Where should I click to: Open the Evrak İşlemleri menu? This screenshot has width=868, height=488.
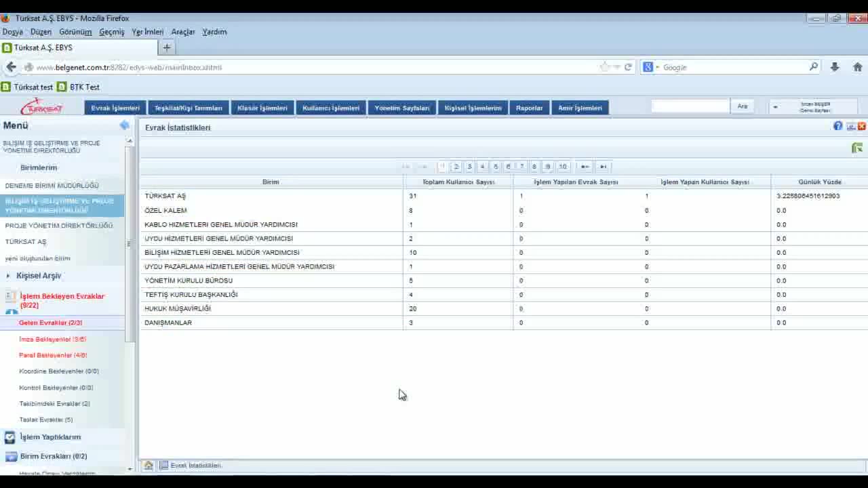point(115,108)
